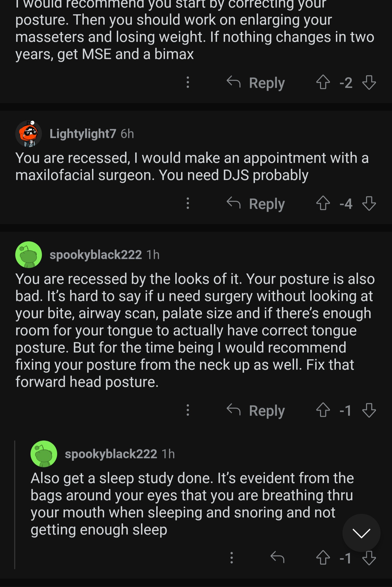Reply to spookyblack222's forward head posture comment
The image size is (392, 587).
256,410
